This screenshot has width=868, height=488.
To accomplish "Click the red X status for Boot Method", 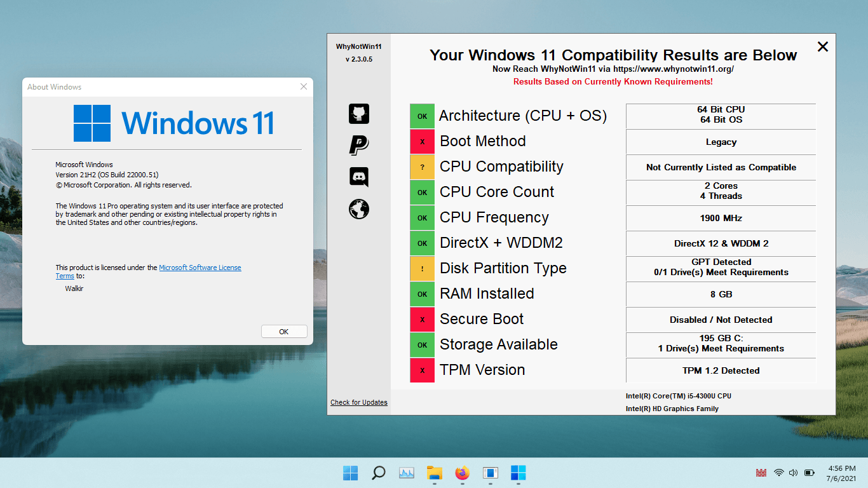I will coord(422,142).
